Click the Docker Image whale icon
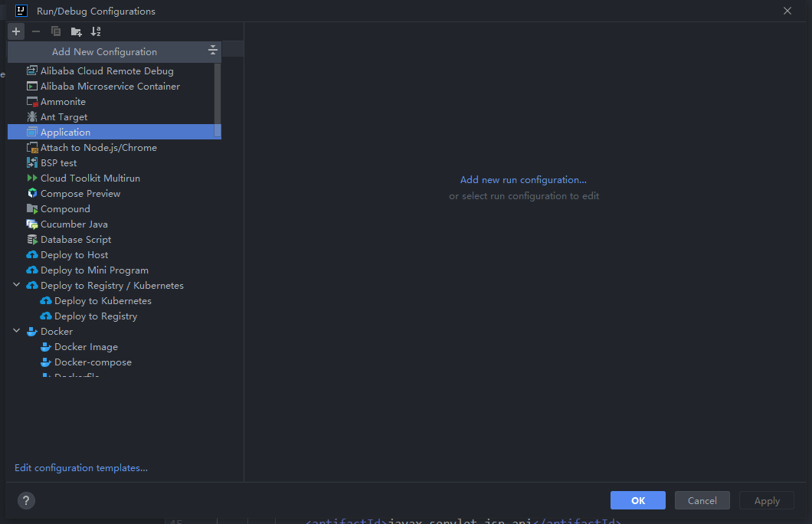The height and width of the screenshot is (524, 812). [x=46, y=347]
